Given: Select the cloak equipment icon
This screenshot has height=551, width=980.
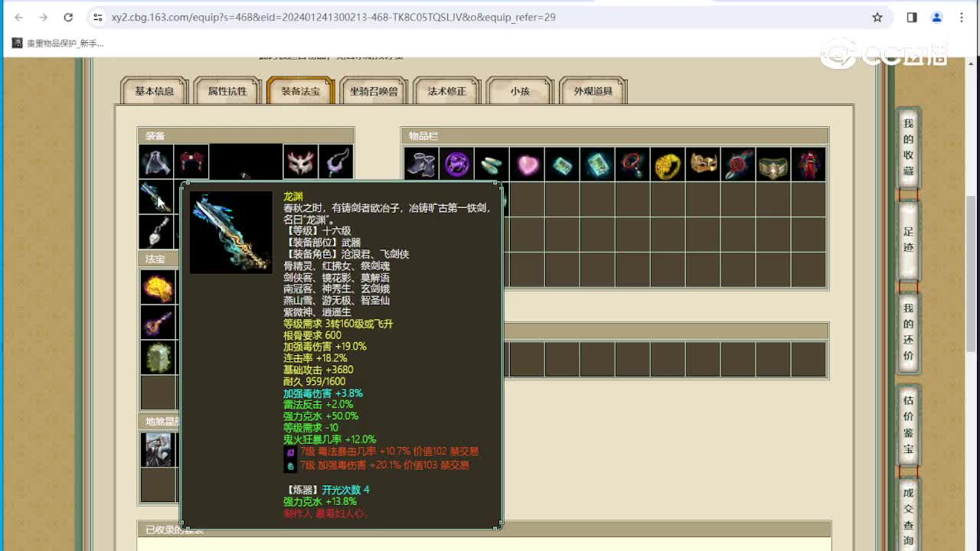Looking at the screenshot, I should click(156, 161).
